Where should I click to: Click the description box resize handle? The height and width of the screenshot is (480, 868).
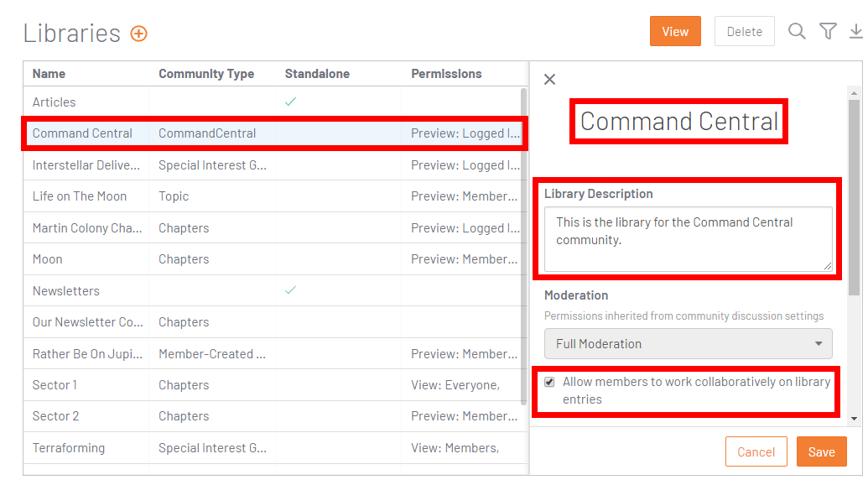coord(828,266)
